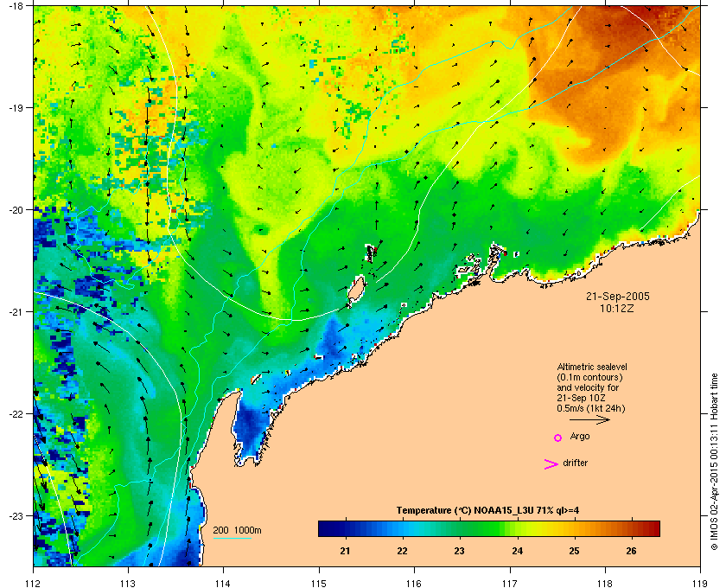Image resolution: width=726 pixels, height=588 pixels.
Task: Click the '21-Sep-2005' date label
Action: 618,297
